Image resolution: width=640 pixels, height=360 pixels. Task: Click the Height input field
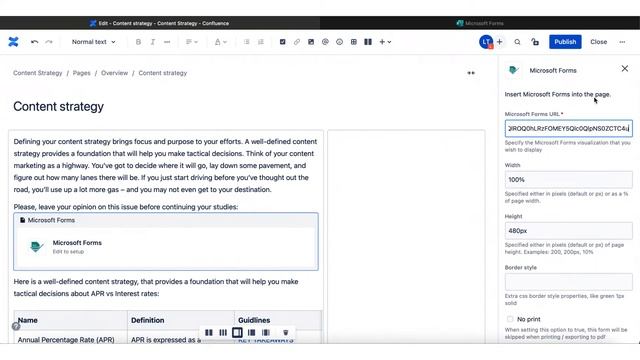click(569, 231)
